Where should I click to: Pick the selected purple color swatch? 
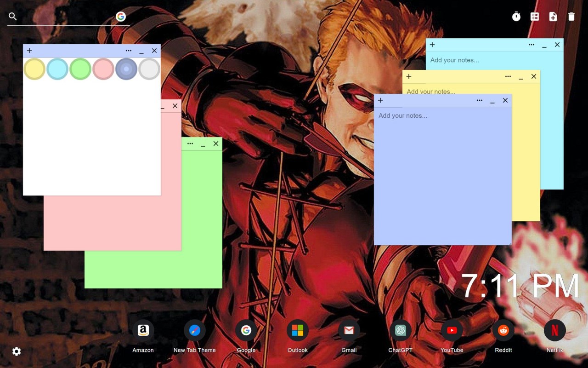coord(126,69)
